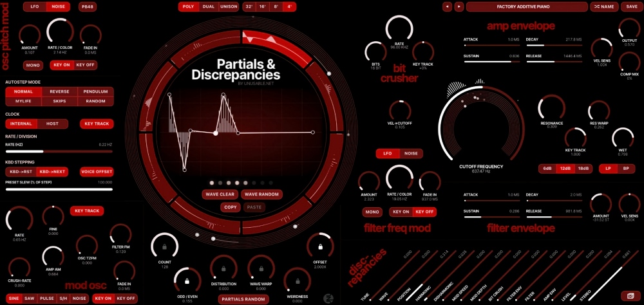Click the lock on the Odd / Even knob
This screenshot has height=305, width=644.
click(x=187, y=281)
